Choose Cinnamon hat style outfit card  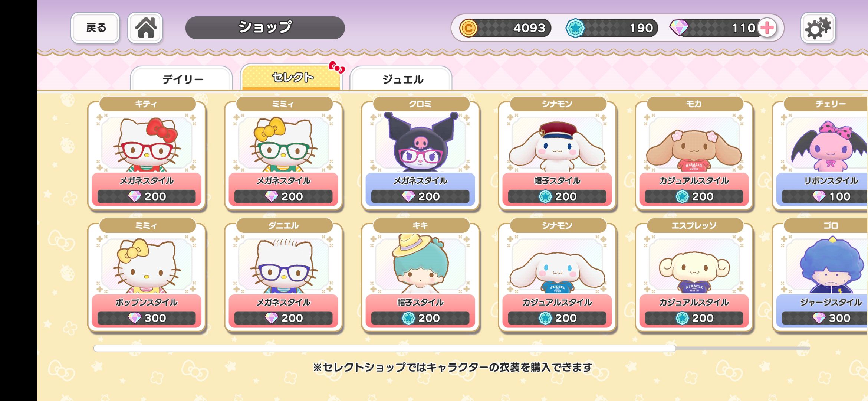click(557, 154)
